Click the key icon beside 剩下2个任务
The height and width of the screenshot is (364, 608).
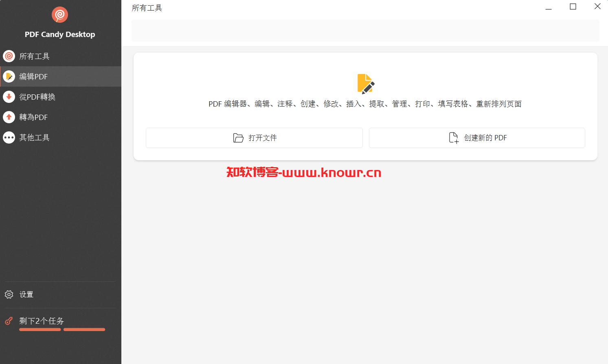tap(9, 321)
